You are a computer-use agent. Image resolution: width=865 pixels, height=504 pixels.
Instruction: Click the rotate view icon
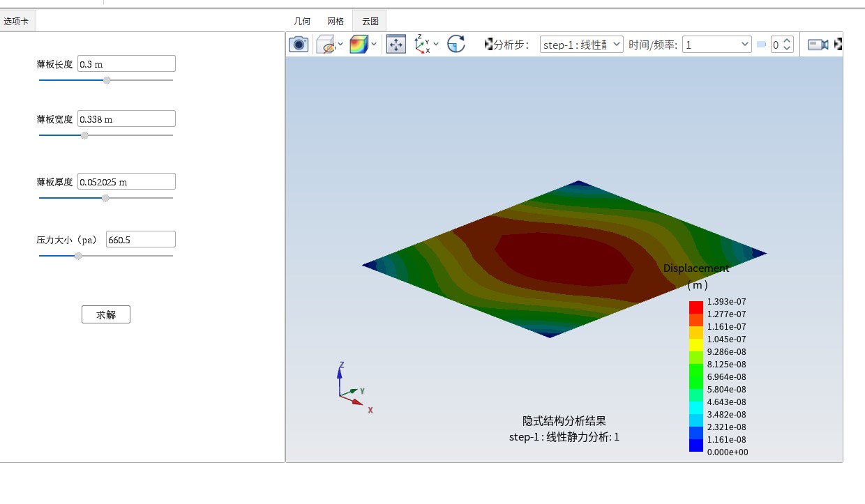pyautogui.click(x=457, y=43)
